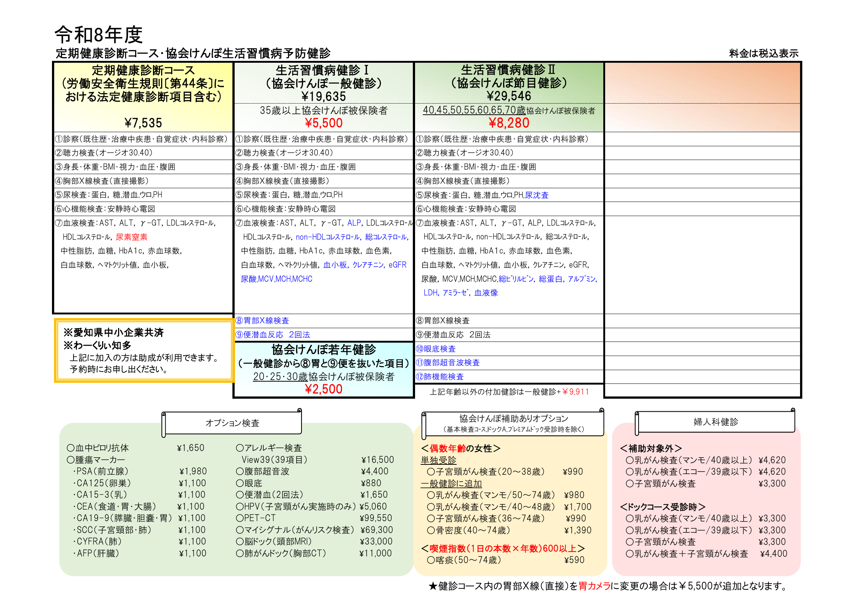The image size is (868, 614).
Task: Click the red ¥5,500 price
Action: [324, 123]
